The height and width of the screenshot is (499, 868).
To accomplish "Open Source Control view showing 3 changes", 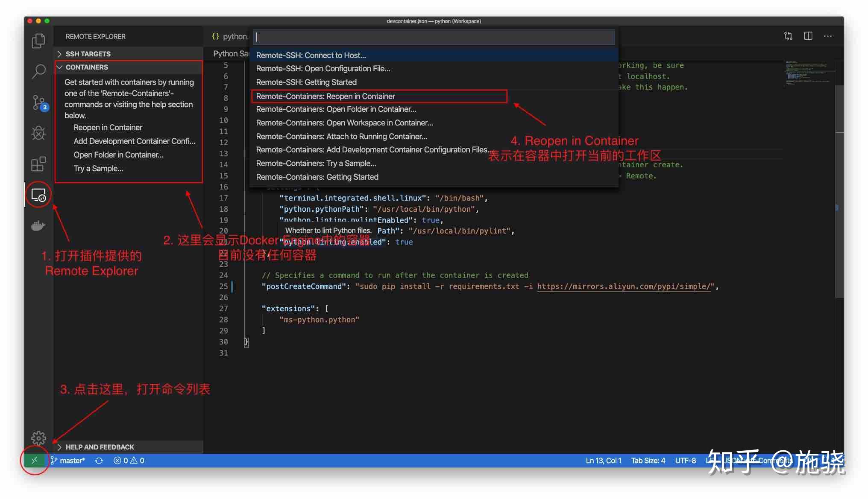I will click(x=38, y=102).
